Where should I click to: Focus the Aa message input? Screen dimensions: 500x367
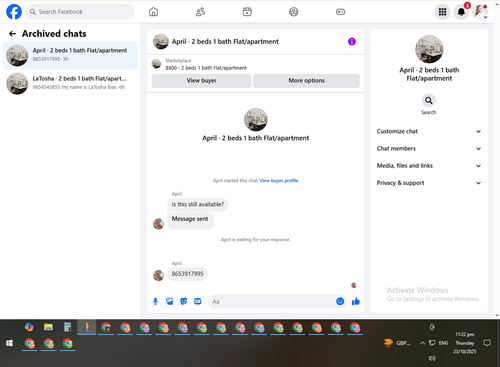pyautogui.click(x=272, y=301)
